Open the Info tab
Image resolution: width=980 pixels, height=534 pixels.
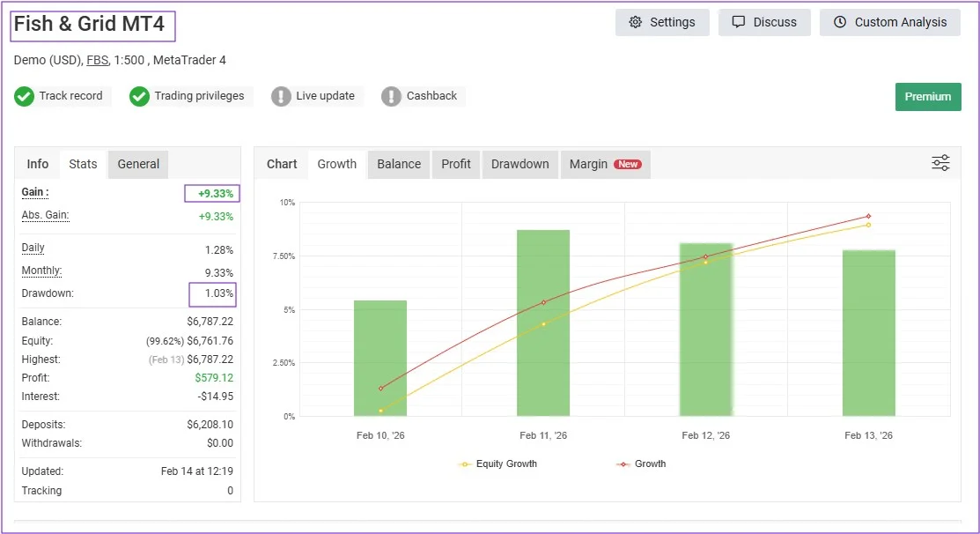[x=38, y=164]
